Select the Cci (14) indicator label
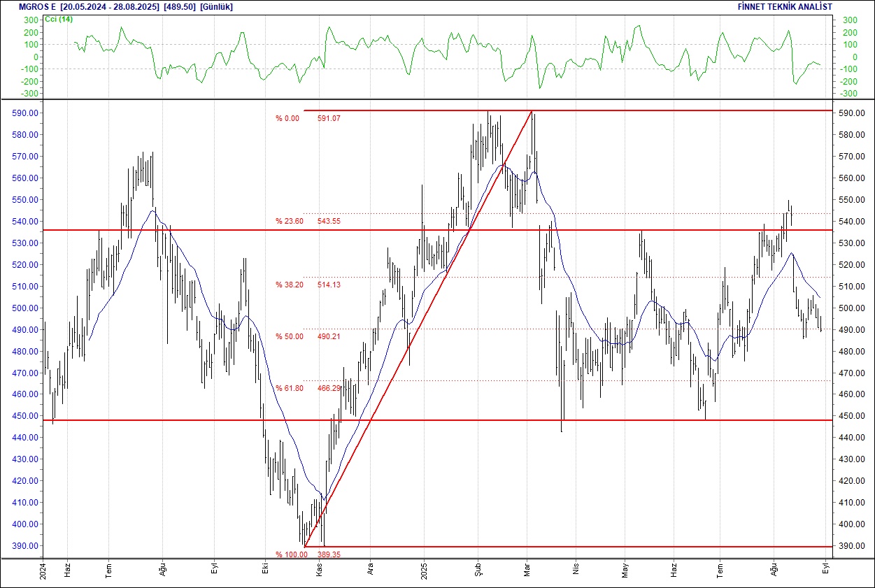Image resolution: width=875 pixels, height=588 pixels. click(59, 19)
